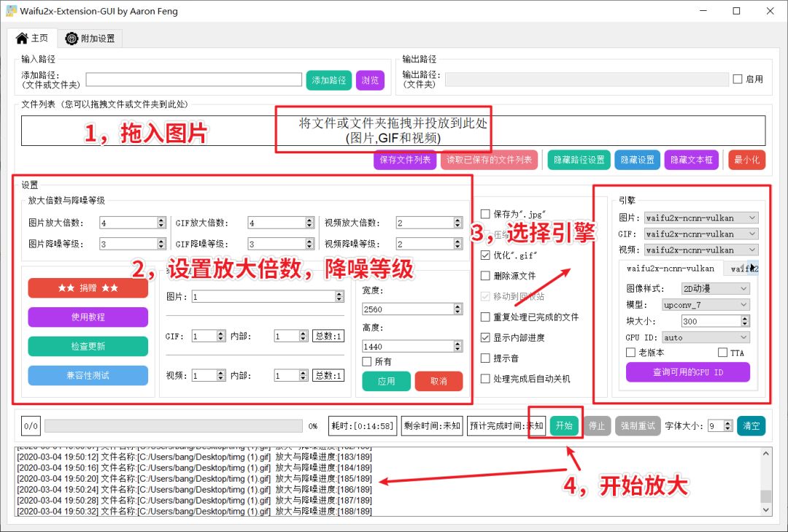Switch to the 主页 home tab

[x=31, y=38]
